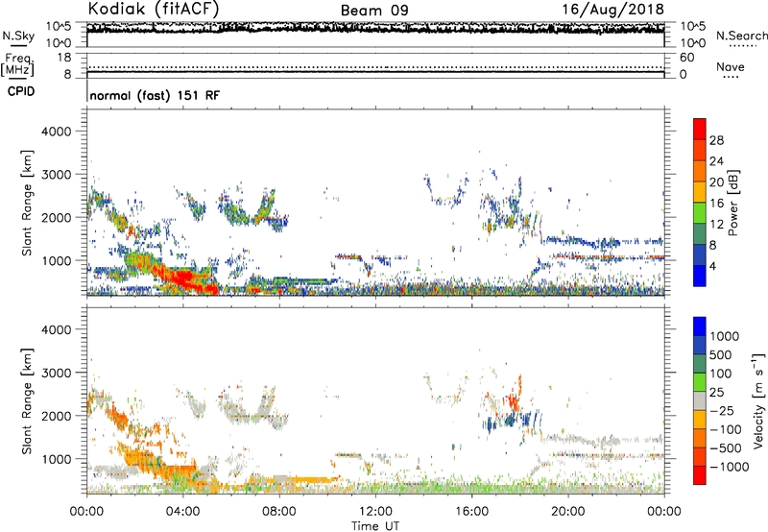768x532 pixels.
Task: Click the Velocity [m s-1] colorbar title
Action: click(758, 400)
